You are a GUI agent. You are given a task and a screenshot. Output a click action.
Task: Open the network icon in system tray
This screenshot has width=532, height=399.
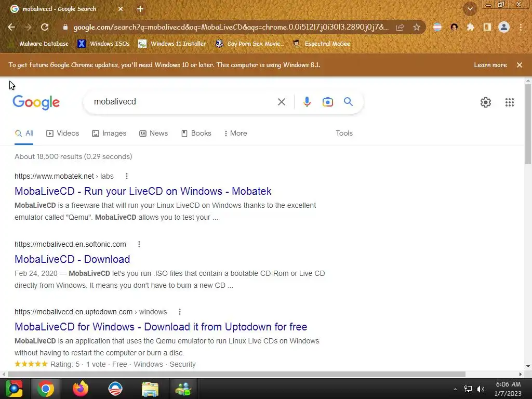[468, 389]
